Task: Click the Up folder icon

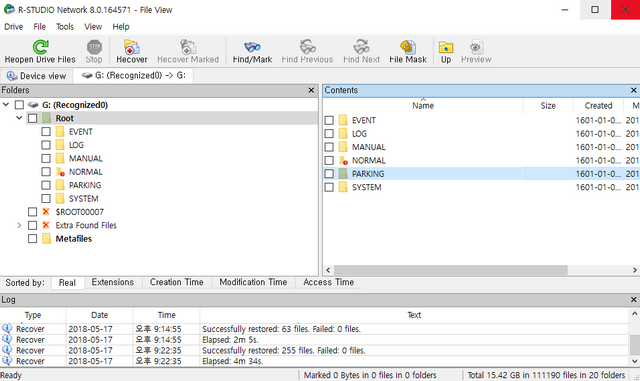Action: 446,47
